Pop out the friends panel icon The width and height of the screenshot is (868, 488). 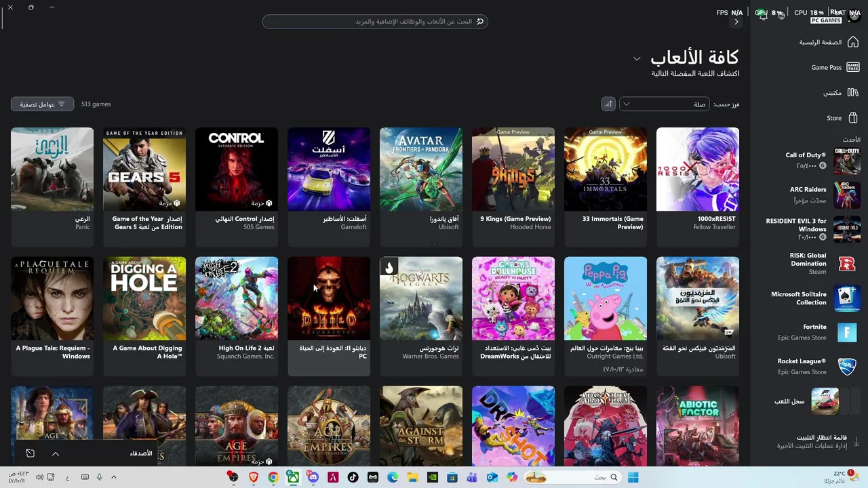tap(30, 453)
